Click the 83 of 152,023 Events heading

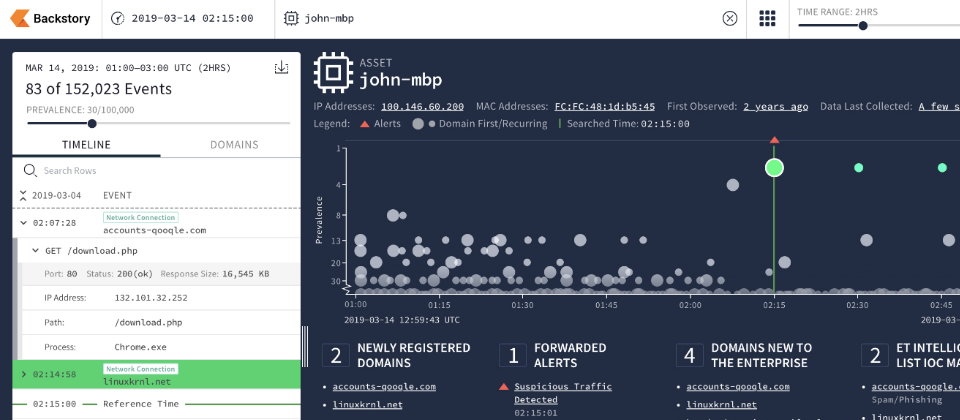coord(99,89)
